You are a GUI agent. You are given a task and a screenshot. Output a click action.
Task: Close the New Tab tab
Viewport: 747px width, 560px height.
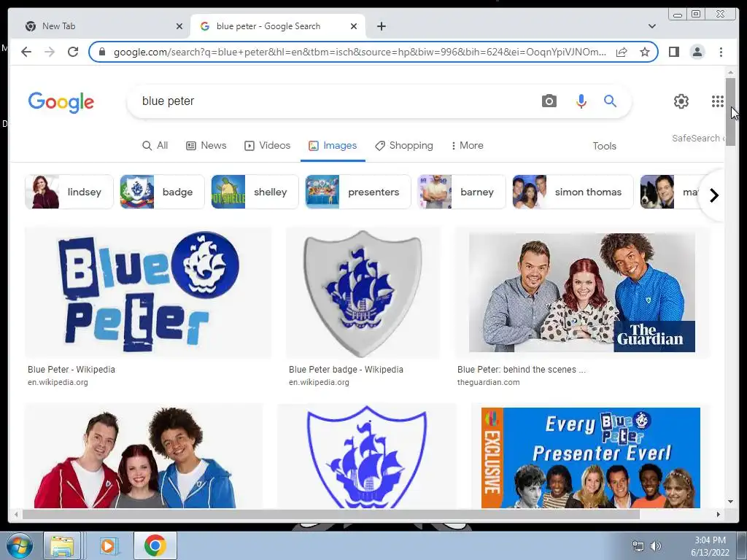(179, 26)
